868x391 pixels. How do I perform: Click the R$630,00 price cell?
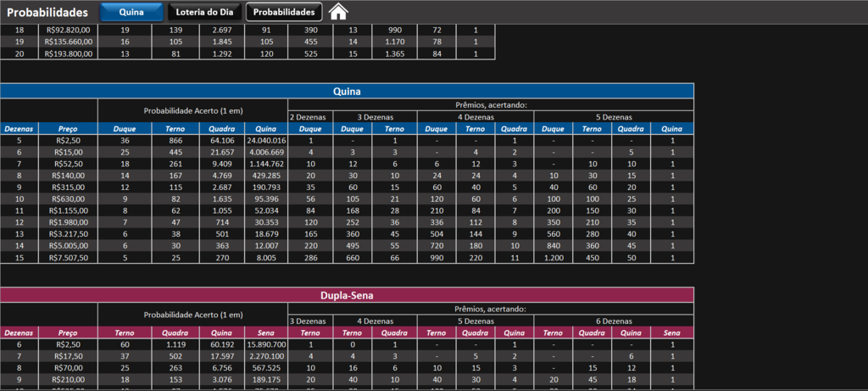(x=68, y=199)
